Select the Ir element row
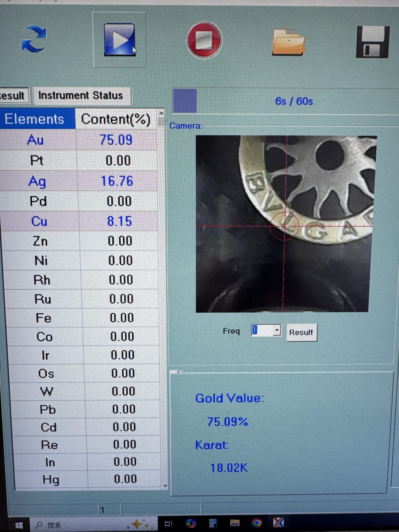 [84, 355]
